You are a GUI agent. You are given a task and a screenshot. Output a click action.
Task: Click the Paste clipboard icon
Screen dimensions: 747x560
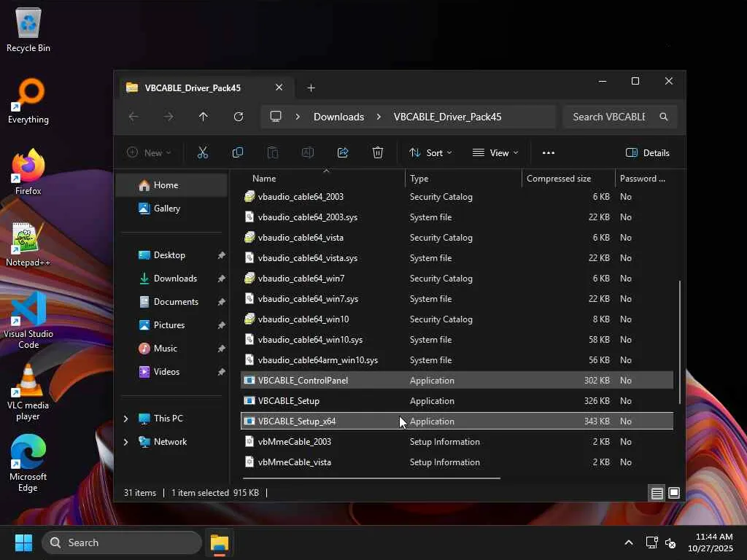273,152
